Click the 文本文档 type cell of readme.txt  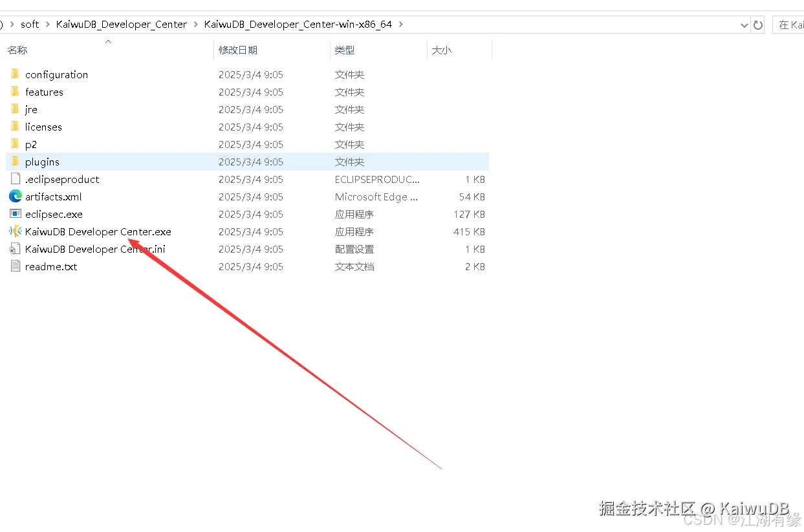354,266
